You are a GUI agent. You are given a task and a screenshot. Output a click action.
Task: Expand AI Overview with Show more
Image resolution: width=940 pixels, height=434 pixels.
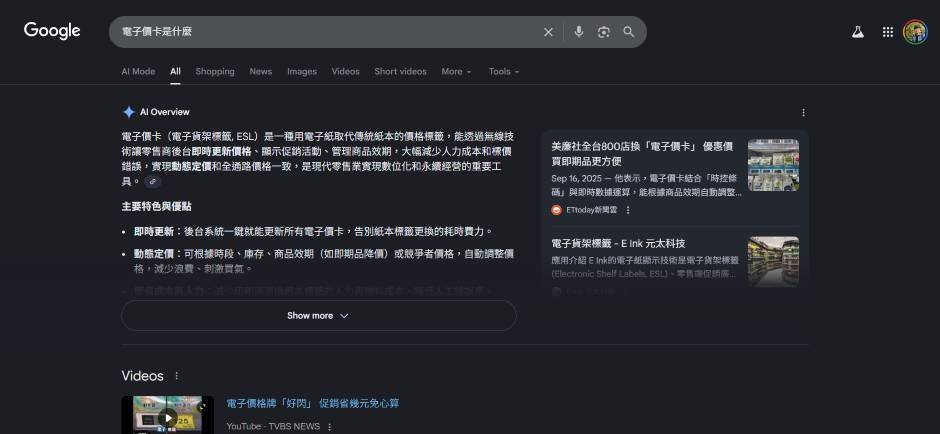[x=318, y=316]
